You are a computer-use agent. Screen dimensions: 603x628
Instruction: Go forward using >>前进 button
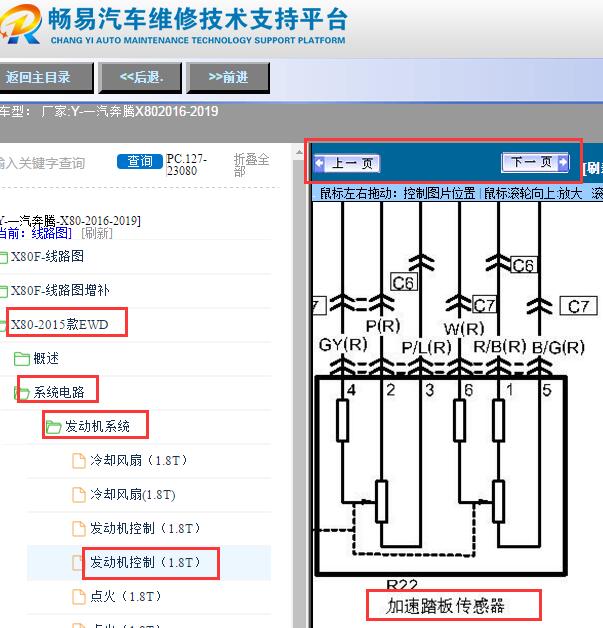228,77
